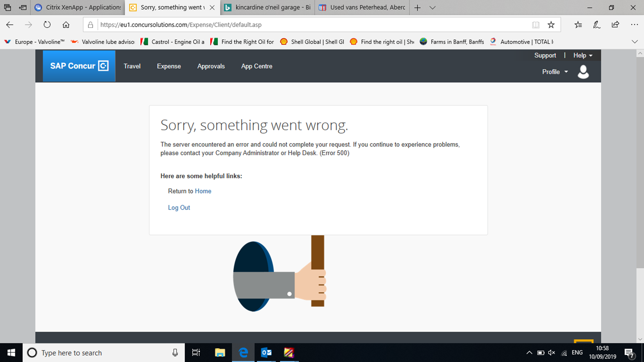Image resolution: width=644 pixels, height=362 pixels.
Task: Refresh the page with reload icon
Action: coord(47,25)
